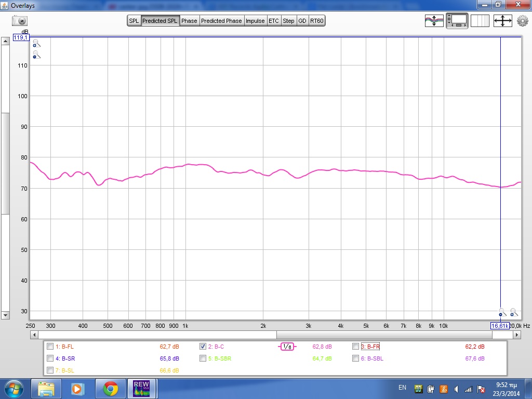Enable the 1: B-FL trace checkbox
The height and width of the screenshot is (399, 532).
[x=50, y=347]
